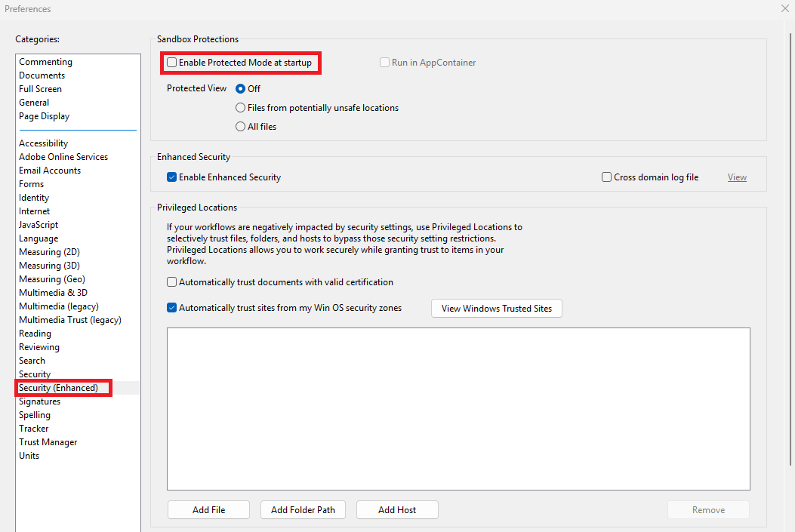Image resolution: width=795 pixels, height=532 pixels.
Task: Open the Units category
Action: (x=29, y=456)
